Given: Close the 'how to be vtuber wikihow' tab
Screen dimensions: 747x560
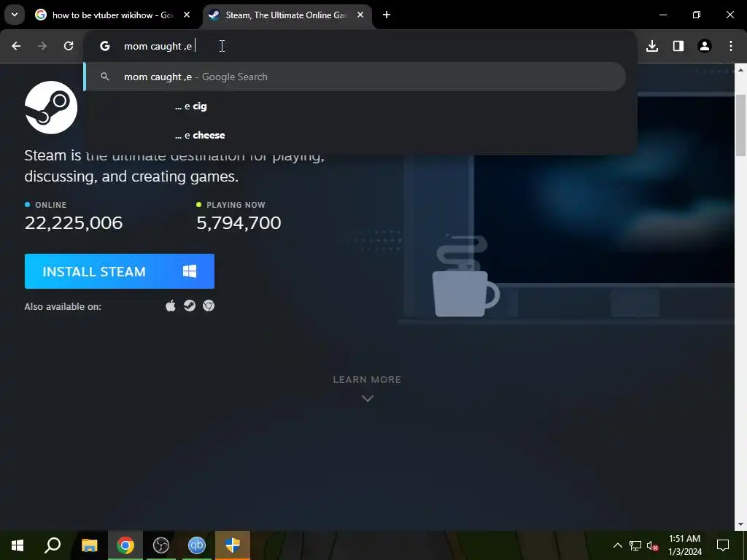Looking at the screenshot, I should [x=187, y=15].
